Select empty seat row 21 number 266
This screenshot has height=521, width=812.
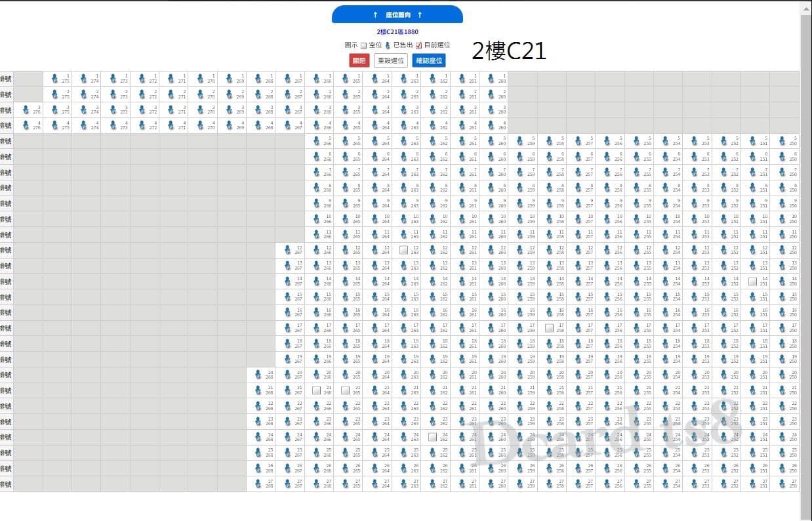coord(317,390)
